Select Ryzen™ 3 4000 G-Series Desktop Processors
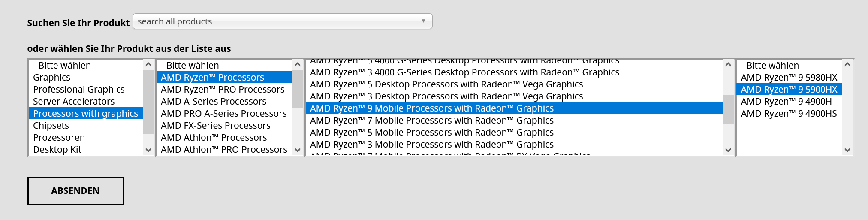 pos(514,72)
